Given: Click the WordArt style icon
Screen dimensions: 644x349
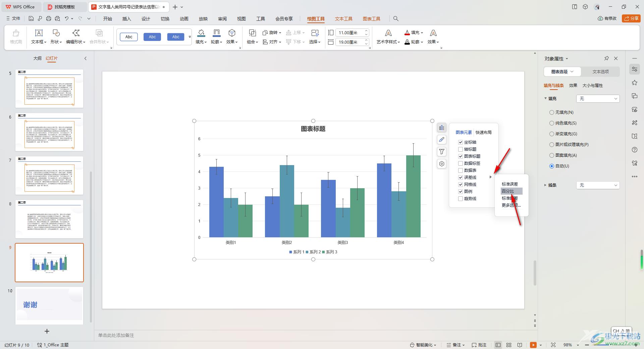Looking at the screenshot, I should click(388, 33).
